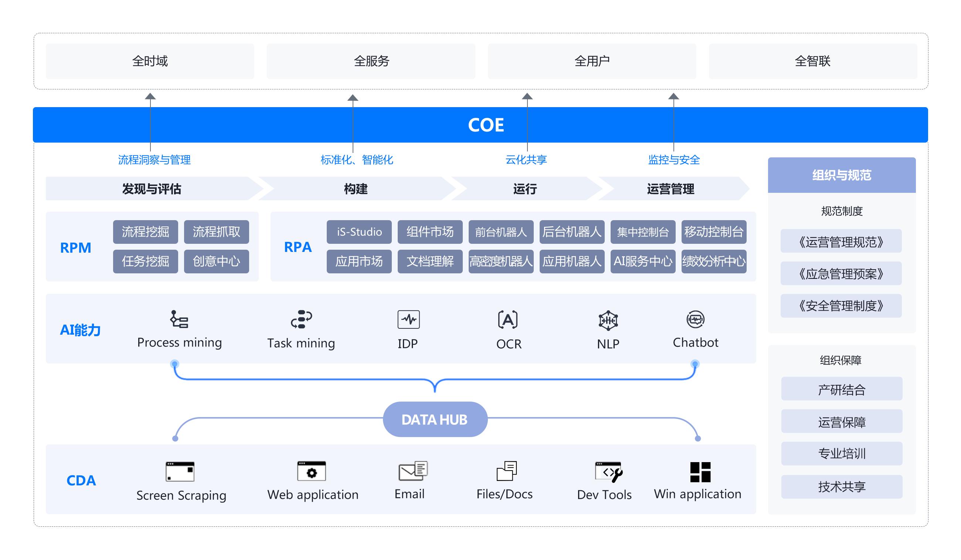Click the Screen Scraping window icon
961x560 pixels.
coord(180,472)
